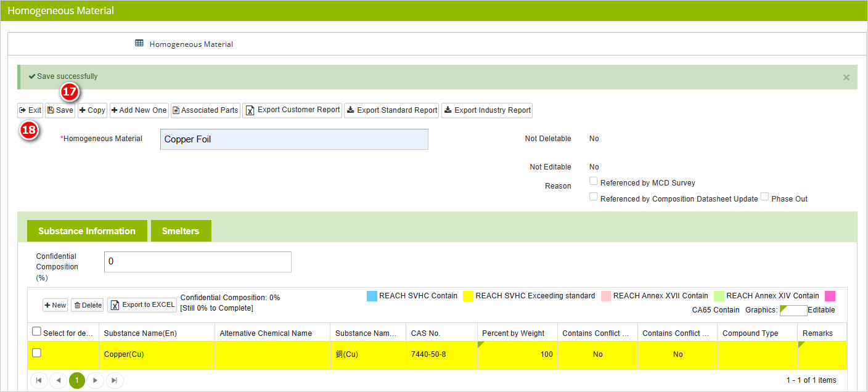Toggle the Phase Out checkbox
The width and height of the screenshot is (868, 392).
[764, 197]
